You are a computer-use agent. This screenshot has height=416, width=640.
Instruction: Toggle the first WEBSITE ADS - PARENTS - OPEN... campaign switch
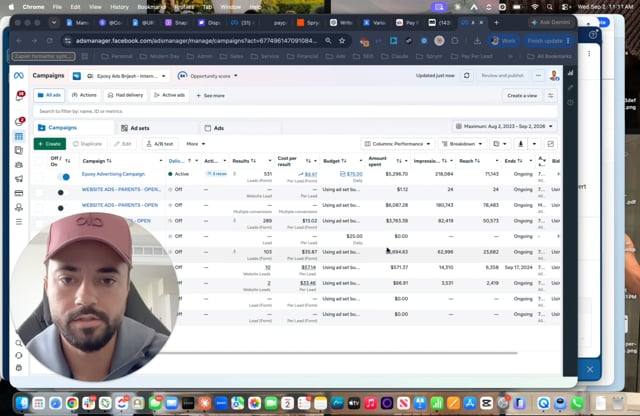pyautogui.click(x=60, y=192)
